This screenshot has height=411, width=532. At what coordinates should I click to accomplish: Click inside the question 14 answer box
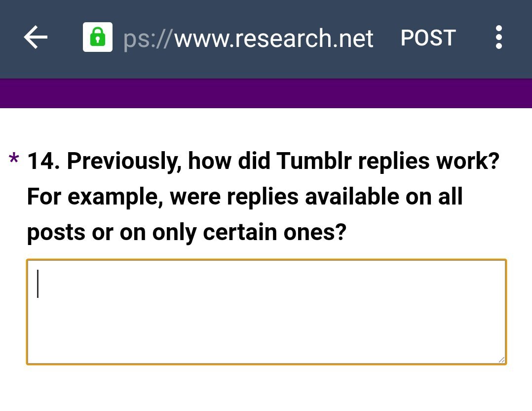266,312
